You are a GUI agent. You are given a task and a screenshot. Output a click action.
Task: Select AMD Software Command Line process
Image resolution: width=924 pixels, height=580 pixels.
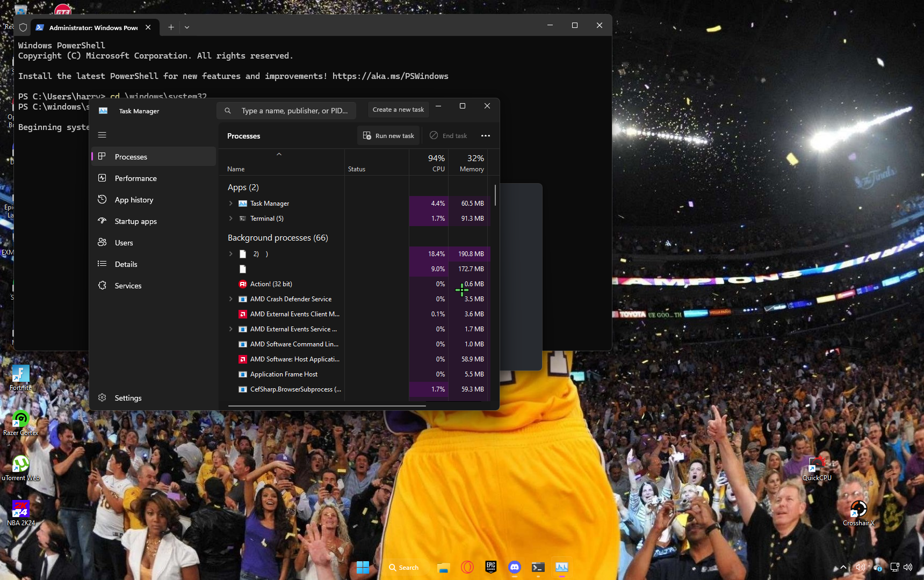pos(354,344)
